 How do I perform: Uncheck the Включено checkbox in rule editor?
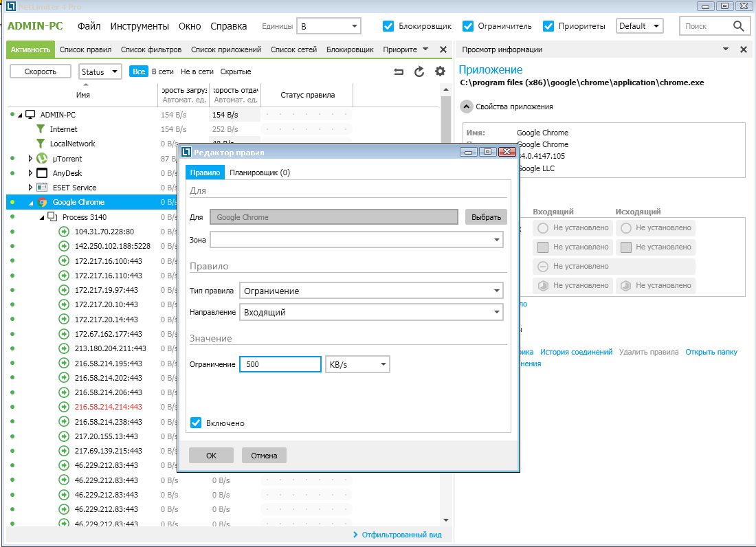[196, 423]
